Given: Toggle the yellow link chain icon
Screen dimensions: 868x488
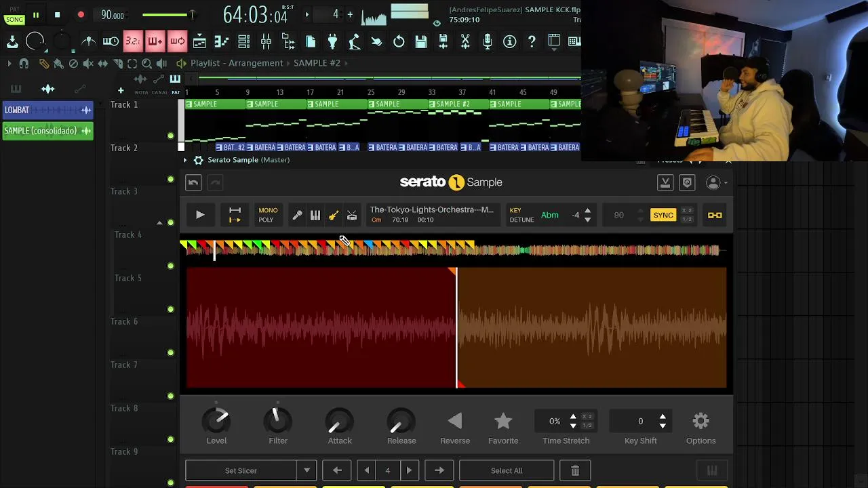Looking at the screenshot, I should coord(715,216).
